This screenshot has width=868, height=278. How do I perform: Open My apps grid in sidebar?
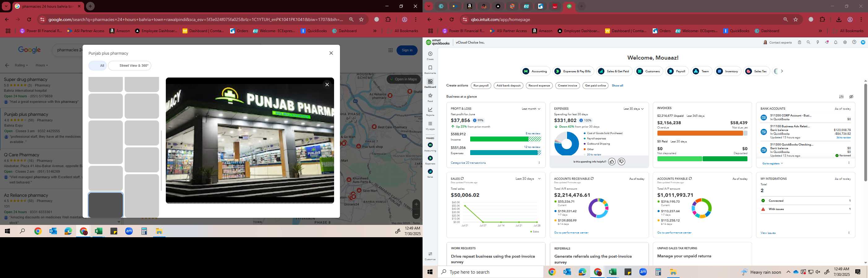coord(430,125)
